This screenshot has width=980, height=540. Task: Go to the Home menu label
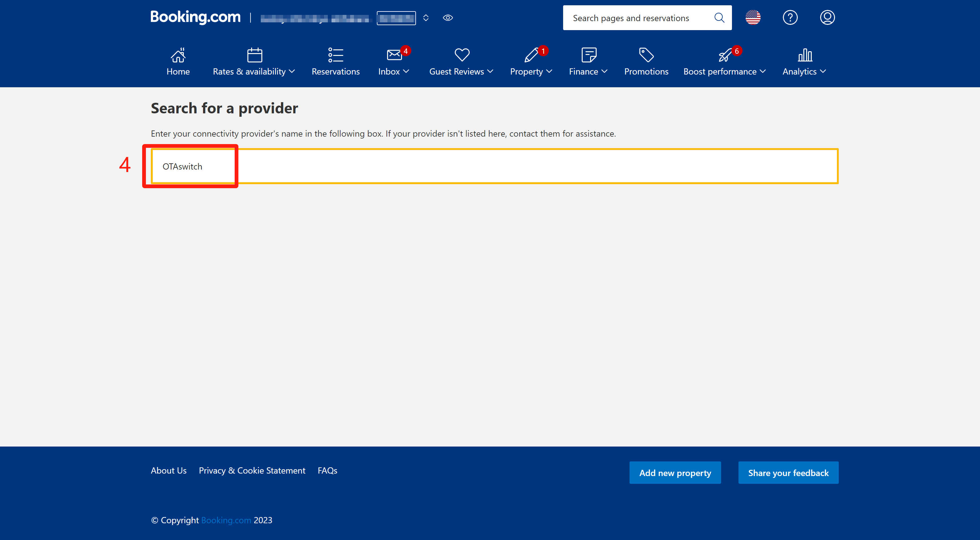(x=178, y=71)
